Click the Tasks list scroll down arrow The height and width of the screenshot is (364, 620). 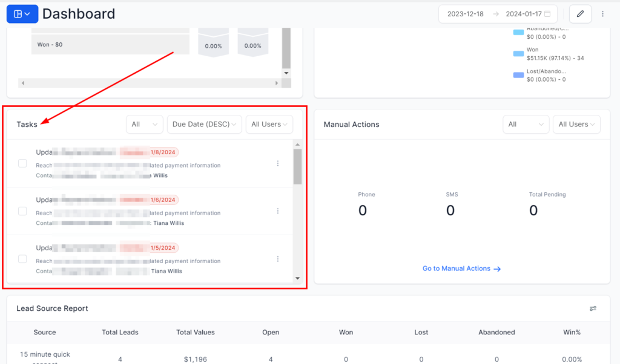(x=297, y=278)
